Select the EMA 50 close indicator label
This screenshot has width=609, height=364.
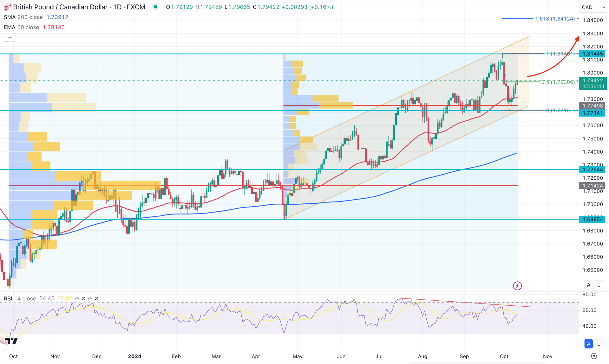tap(21, 27)
